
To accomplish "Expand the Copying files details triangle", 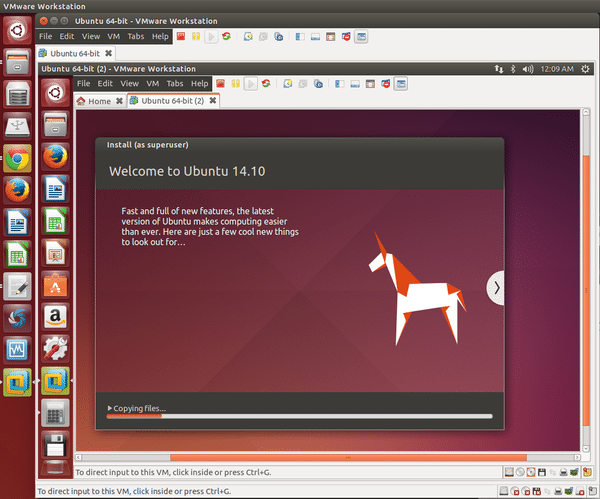I will coord(110,408).
